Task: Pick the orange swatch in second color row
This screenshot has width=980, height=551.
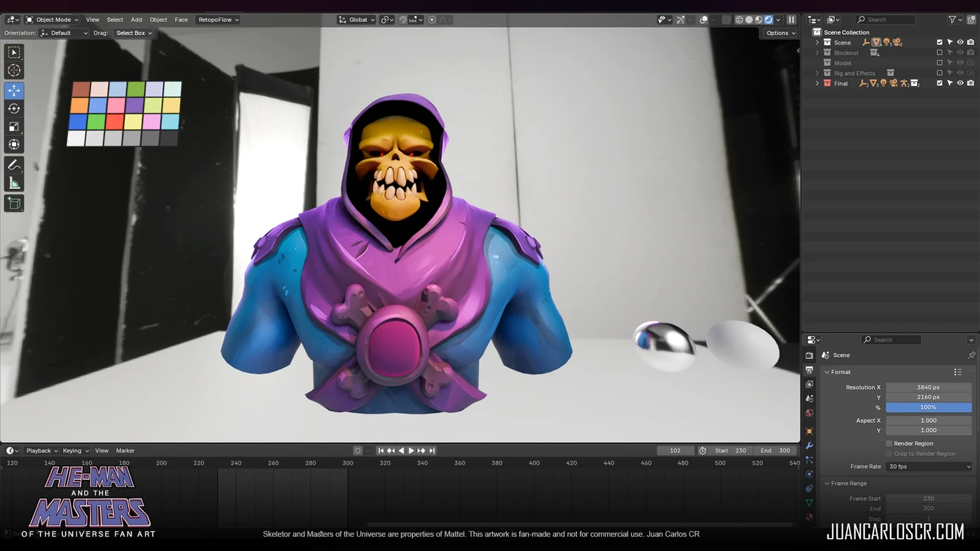Action: 80,105
